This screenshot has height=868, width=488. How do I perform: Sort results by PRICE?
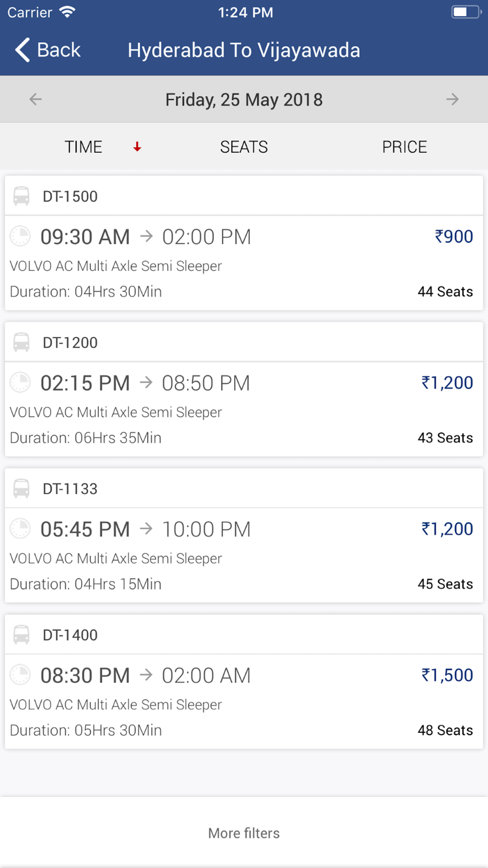[x=405, y=146]
